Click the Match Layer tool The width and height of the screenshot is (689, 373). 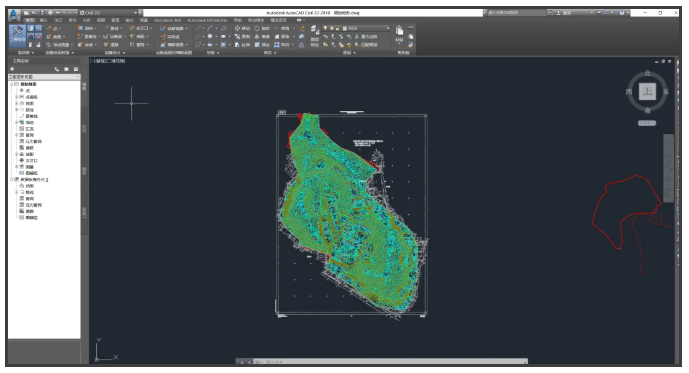coord(366,45)
